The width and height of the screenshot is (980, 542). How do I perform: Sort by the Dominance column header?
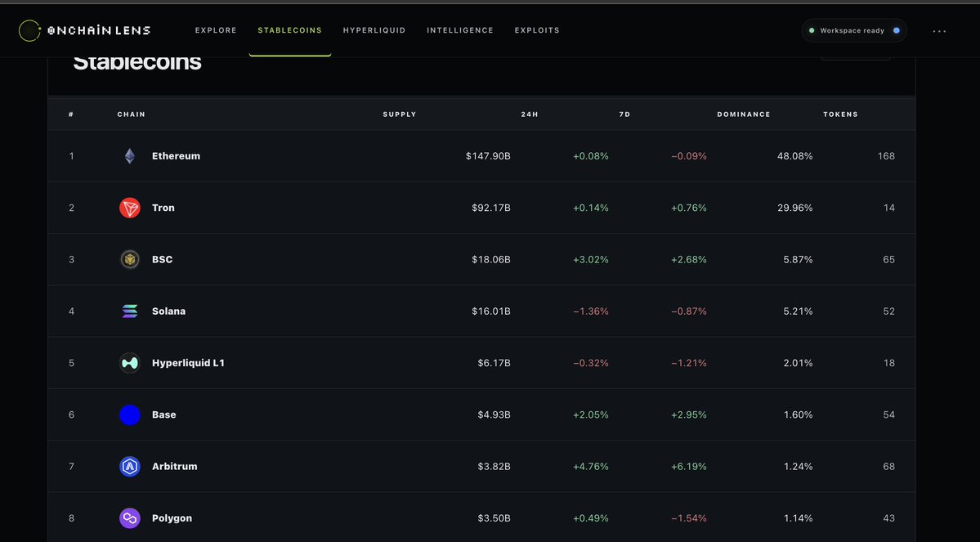[744, 114]
